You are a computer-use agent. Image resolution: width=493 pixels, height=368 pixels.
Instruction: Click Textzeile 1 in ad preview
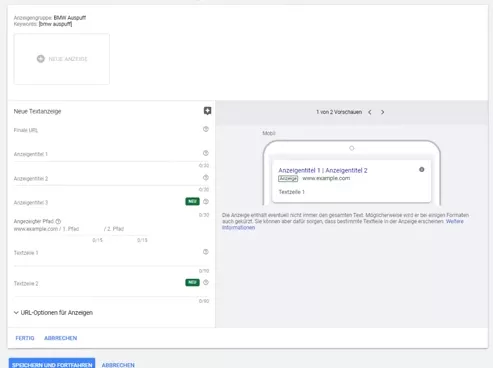pos(292,192)
